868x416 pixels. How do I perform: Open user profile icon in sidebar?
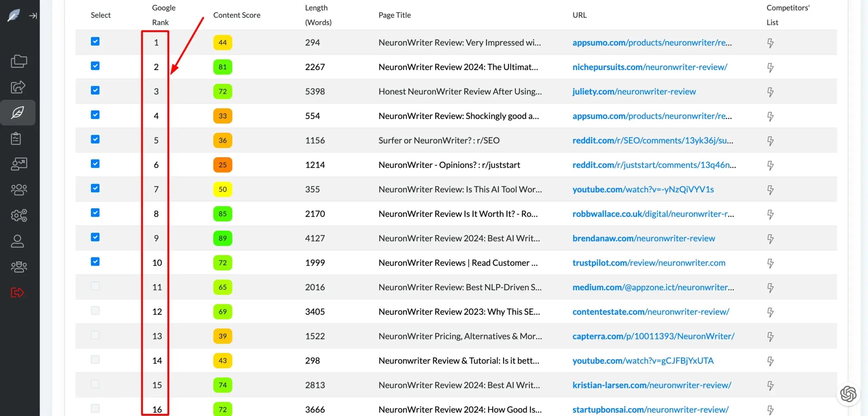[17, 241]
